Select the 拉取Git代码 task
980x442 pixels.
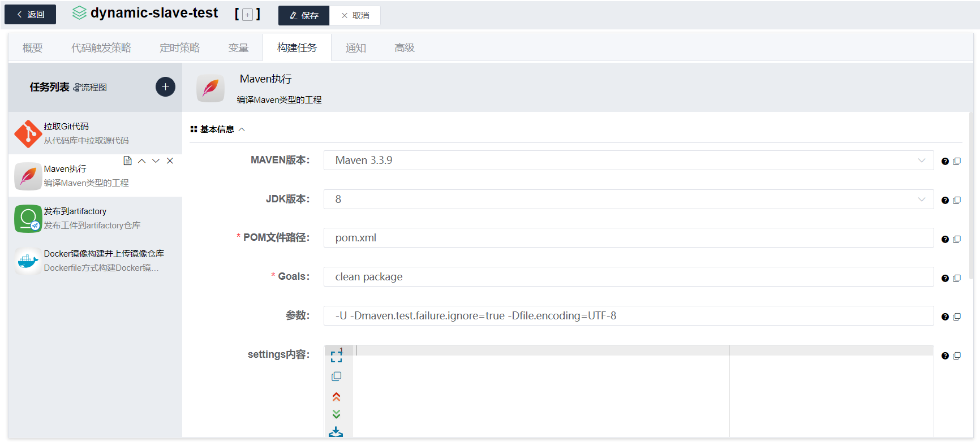(x=95, y=133)
